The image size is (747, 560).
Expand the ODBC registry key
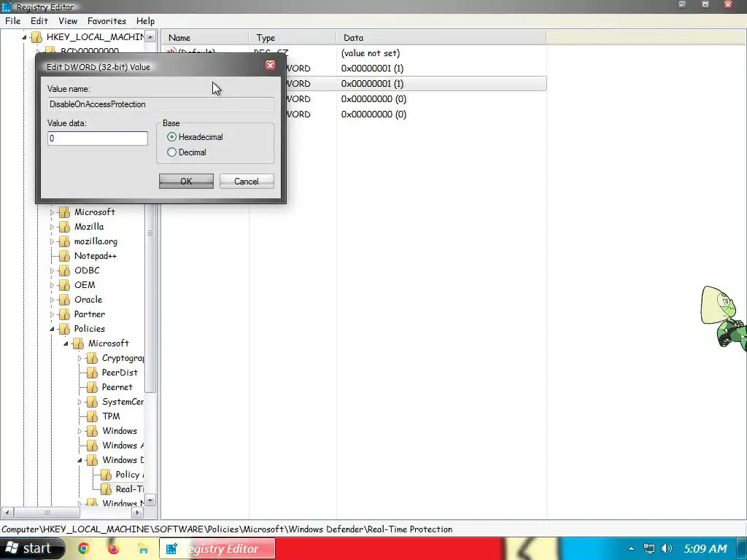[53, 271]
